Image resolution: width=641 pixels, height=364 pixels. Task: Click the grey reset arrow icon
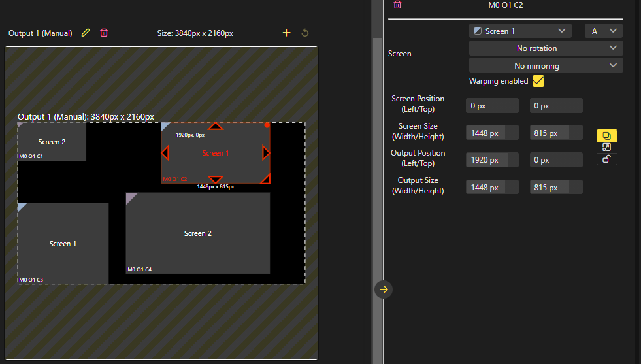tap(304, 33)
